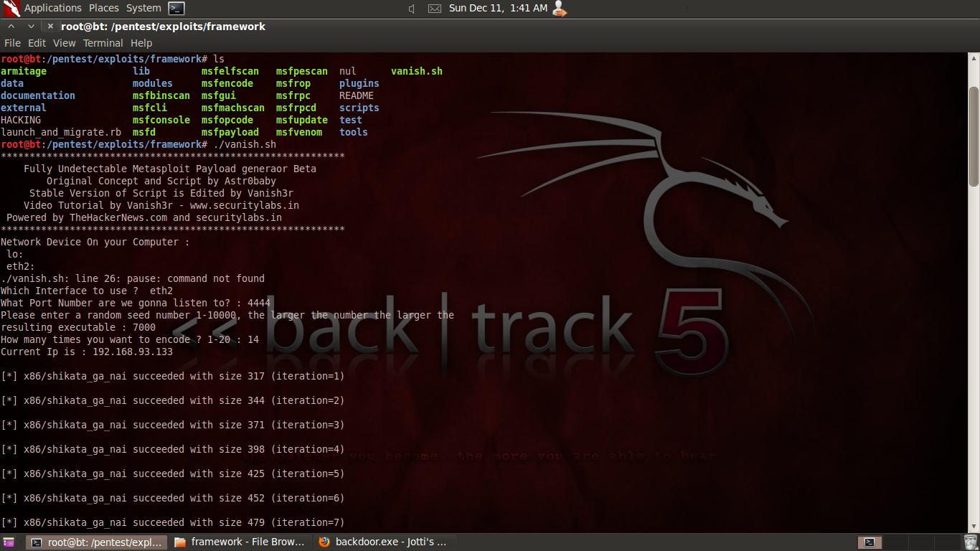Click green vanish.sh in the ls listing
The width and height of the screenshot is (980, 551).
coord(417,71)
